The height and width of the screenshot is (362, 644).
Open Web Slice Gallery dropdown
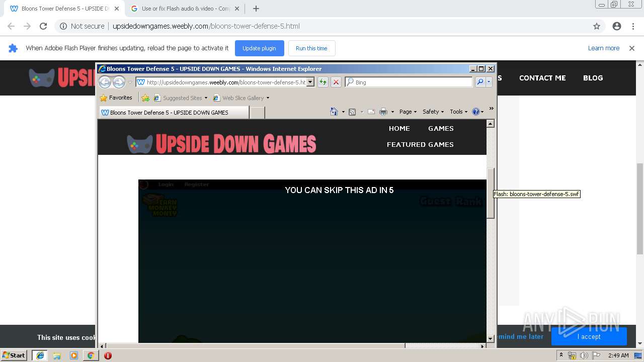(268, 98)
